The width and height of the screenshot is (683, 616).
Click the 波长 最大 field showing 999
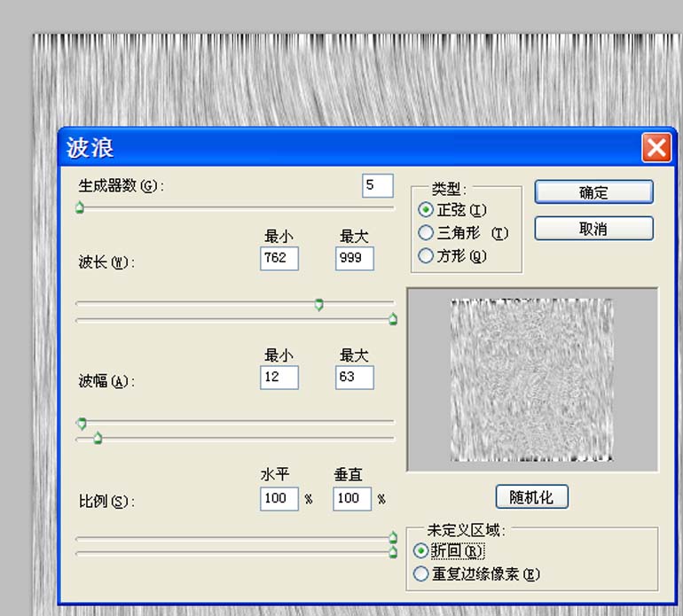point(355,259)
